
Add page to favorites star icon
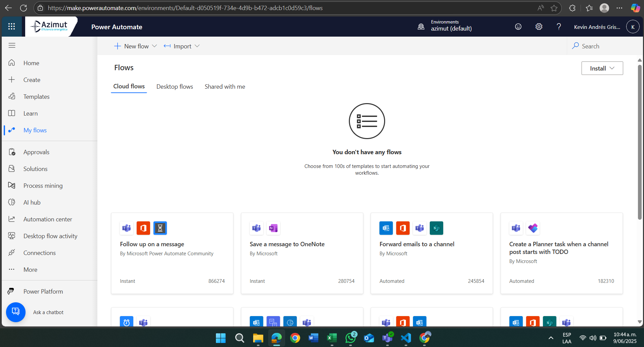tap(554, 8)
